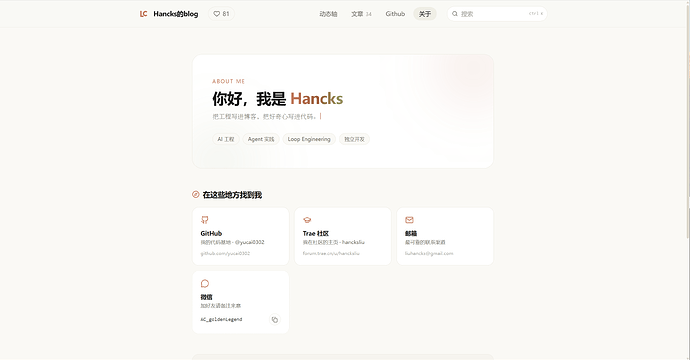The width and height of the screenshot is (690, 360).
Task: Select the 关于 nav tab
Action: [425, 14]
